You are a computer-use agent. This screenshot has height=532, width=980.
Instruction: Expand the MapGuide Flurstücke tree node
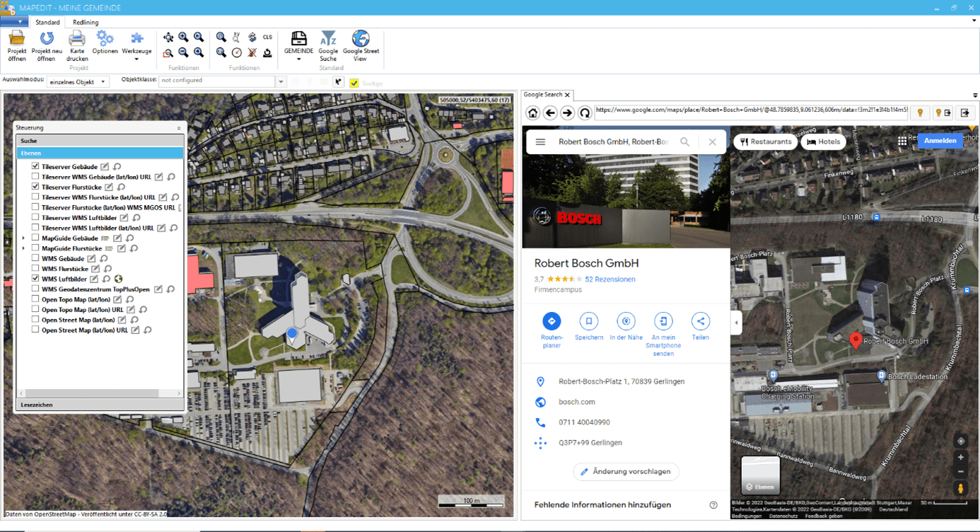click(x=23, y=248)
